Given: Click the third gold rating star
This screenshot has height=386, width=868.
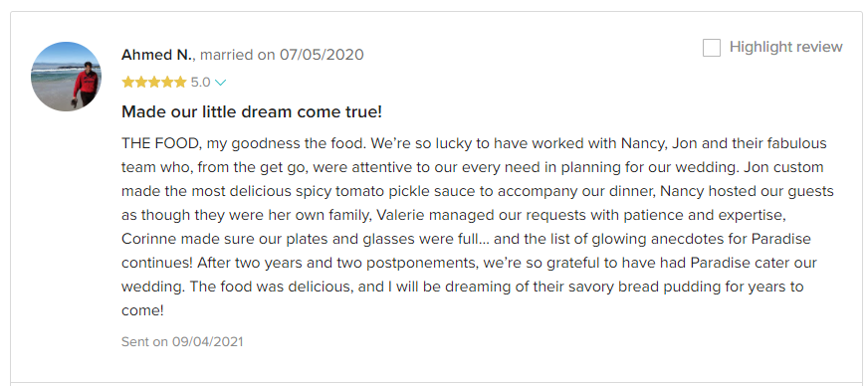Looking at the screenshot, I should point(154,83).
